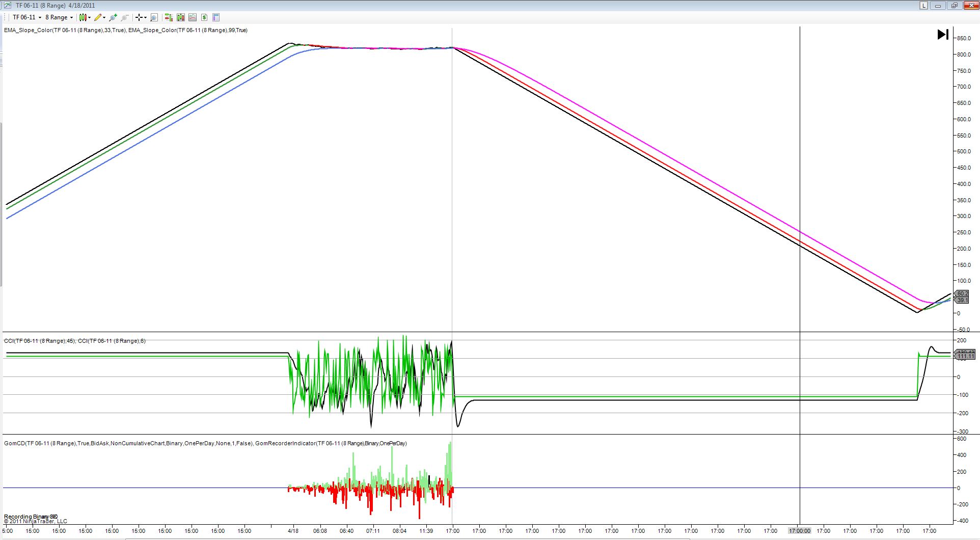The width and height of the screenshot is (980, 540).
Task: Click the 08:04 time label on axis
Action: pyautogui.click(x=399, y=531)
